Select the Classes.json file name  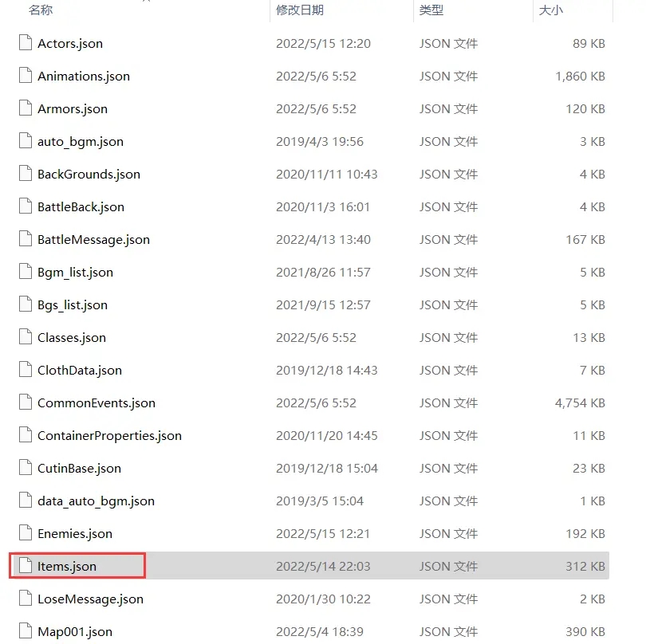pyautogui.click(x=72, y=338)
